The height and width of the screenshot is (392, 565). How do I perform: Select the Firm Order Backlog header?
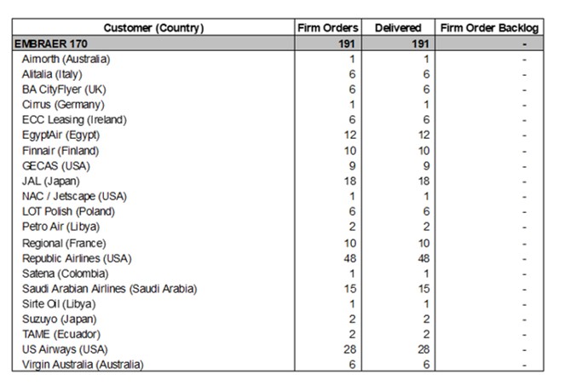click(x=490, y=28)
